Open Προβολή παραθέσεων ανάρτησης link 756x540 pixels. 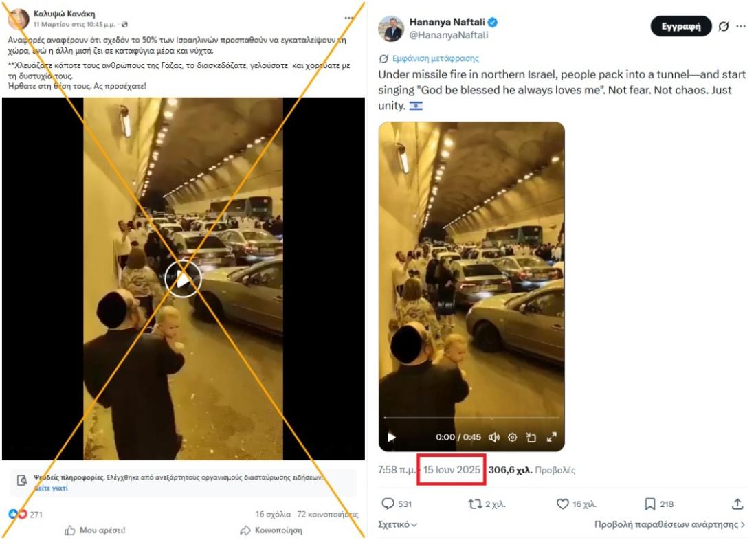(x=669, y=524)
